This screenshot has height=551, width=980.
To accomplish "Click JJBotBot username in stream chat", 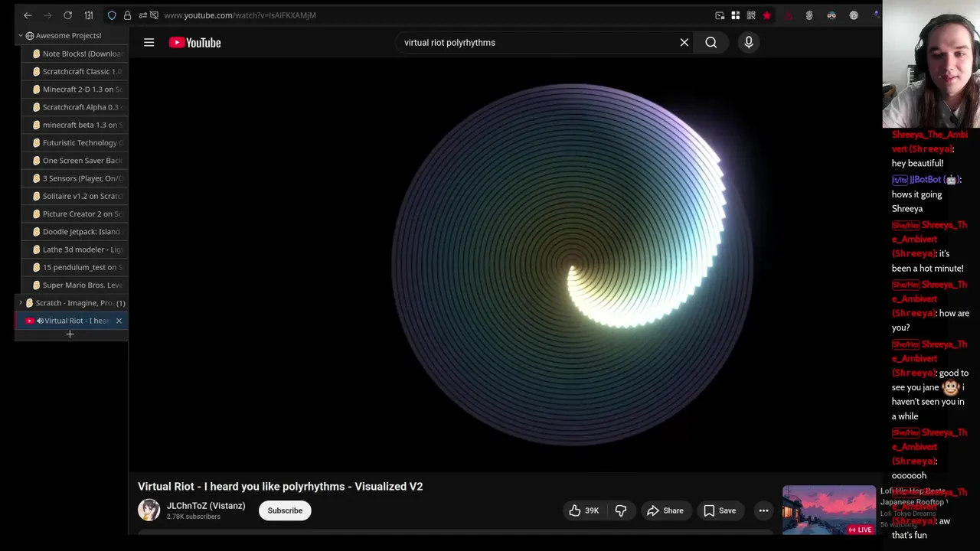I will tap(925, 180).
